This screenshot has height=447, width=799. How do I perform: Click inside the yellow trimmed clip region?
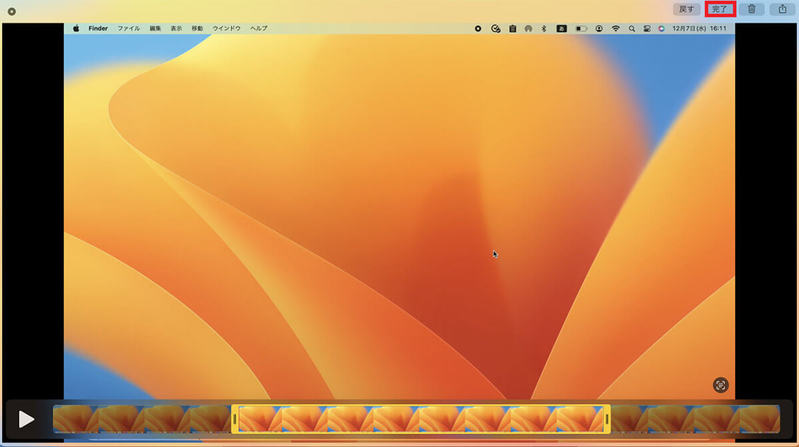point(421,419)
